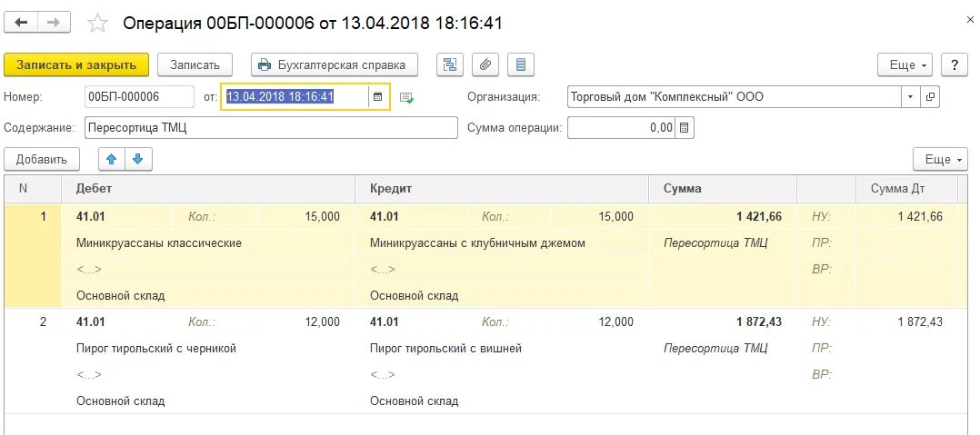Image resolution: width=980 pixels, height=435 pixels.
Task: Click the Кредит column header
Action: tap(501, 189)
